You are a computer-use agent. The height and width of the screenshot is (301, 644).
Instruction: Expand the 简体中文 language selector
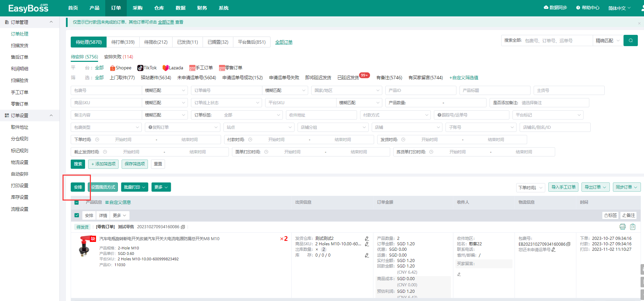coord(619,8)
